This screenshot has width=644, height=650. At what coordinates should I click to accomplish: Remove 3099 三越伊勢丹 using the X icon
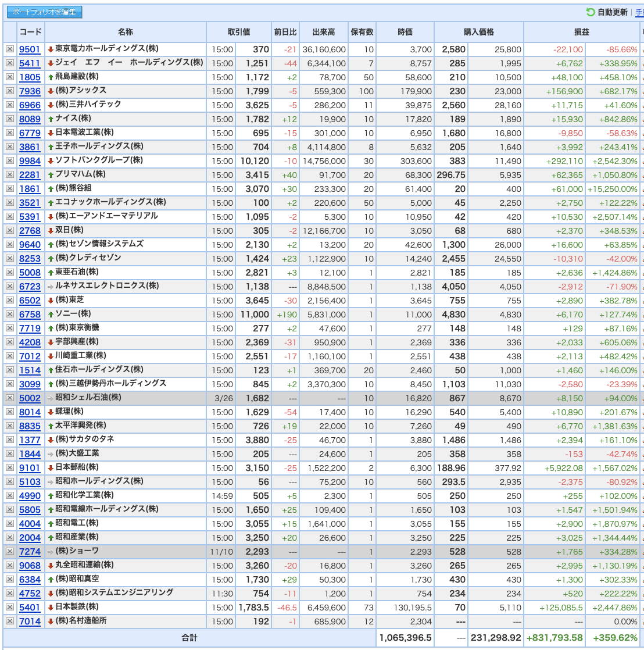pyautogui.click(x=10, y=384)
